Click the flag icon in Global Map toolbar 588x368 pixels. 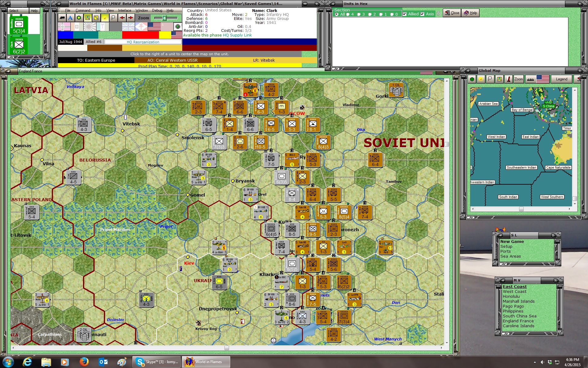pyautogui.click(x=490, y=79)
